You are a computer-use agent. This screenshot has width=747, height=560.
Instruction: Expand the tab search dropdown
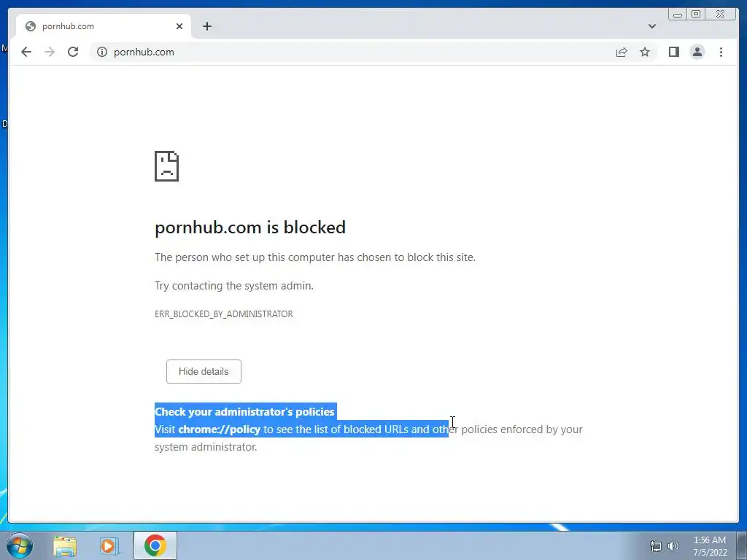pos(651,26)
